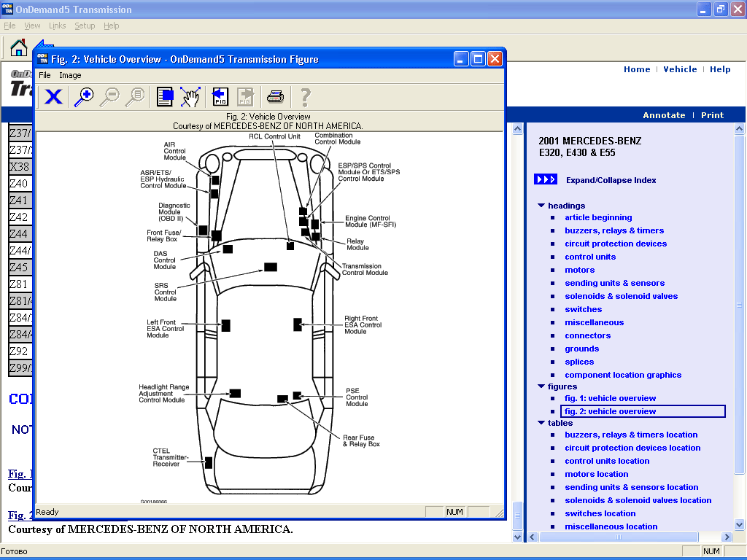747x560 pixels.
Task: Go to article beginning
Action: click(598, 217)
